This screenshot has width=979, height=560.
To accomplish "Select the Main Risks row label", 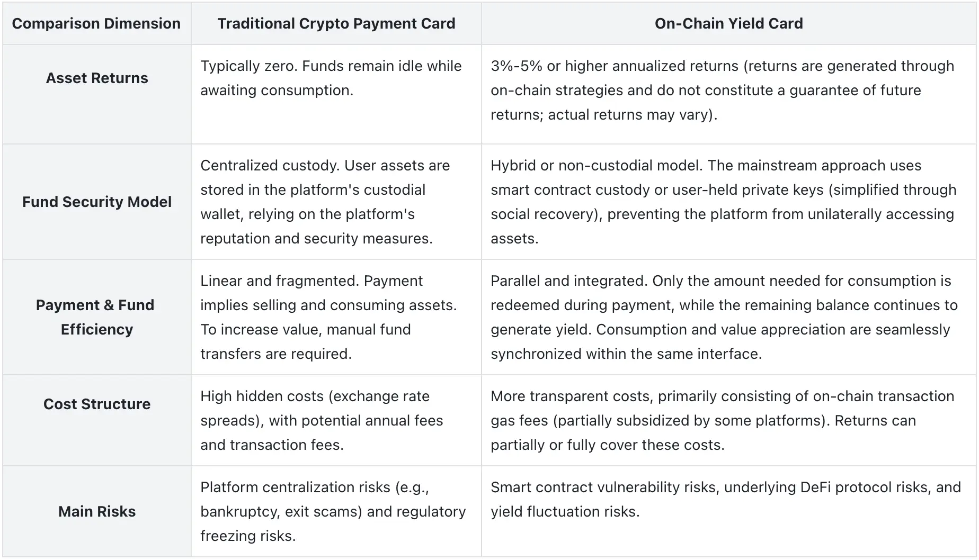I will [97, 512].
